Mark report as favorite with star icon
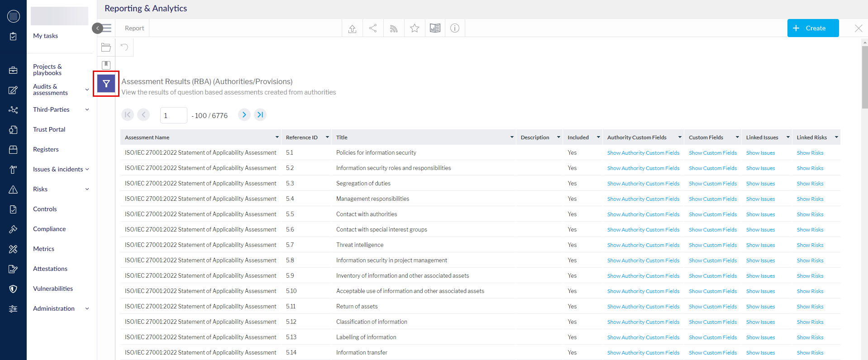Image resolution: width=868 pixels, height=360 pixels. (415, 28)
